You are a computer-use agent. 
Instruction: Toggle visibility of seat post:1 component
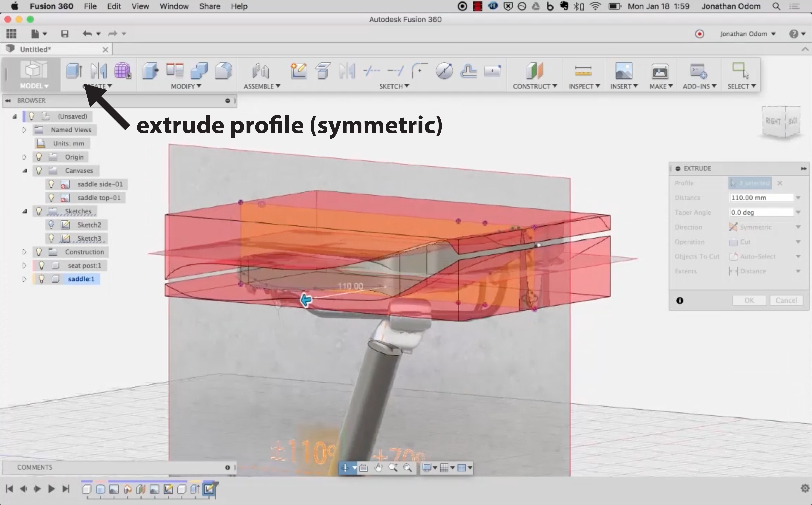point(41,265)
